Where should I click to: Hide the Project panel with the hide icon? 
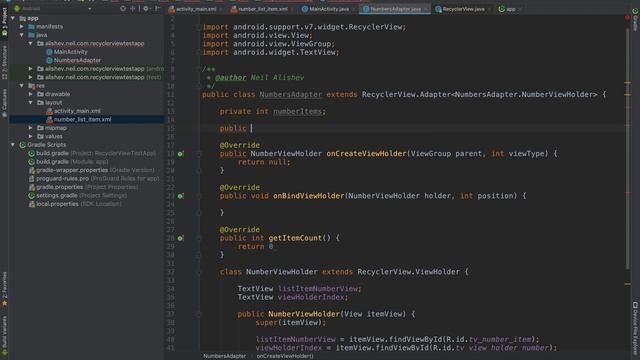157,8
